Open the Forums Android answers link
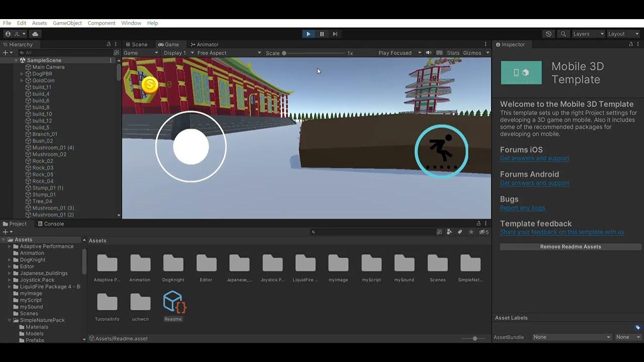The height and width of the screenshot is (362, 644). click(534, 183)
